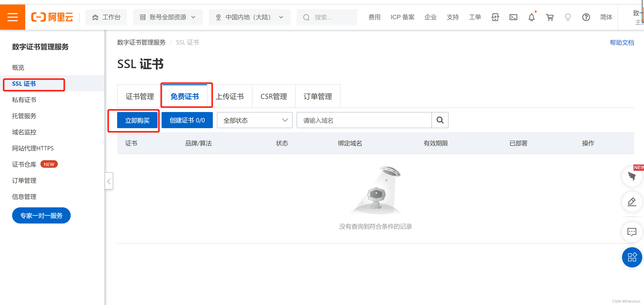Screen dimensions: 644x305
Task: Click the Alibaba Cloud logo
Action: tap(52, 17)
